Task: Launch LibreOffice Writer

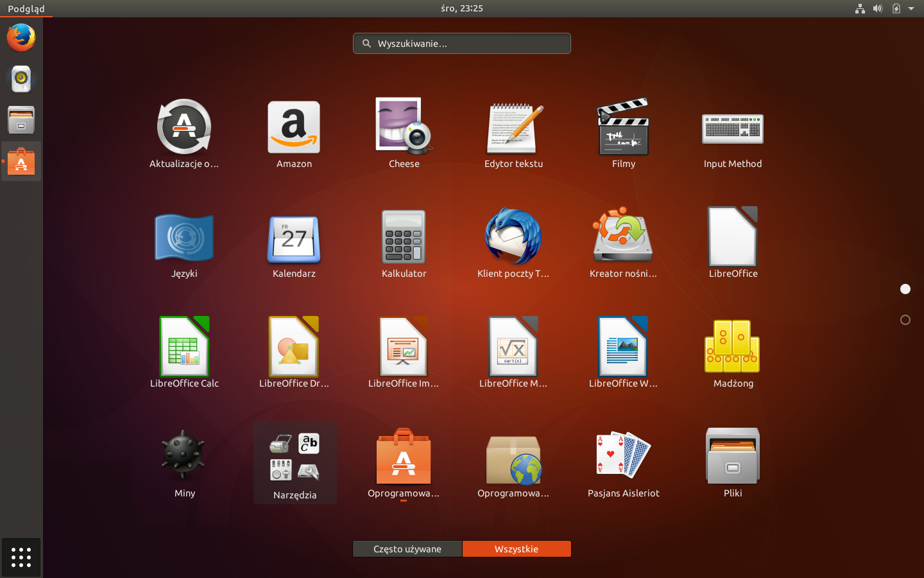Action: pos(623,353)
